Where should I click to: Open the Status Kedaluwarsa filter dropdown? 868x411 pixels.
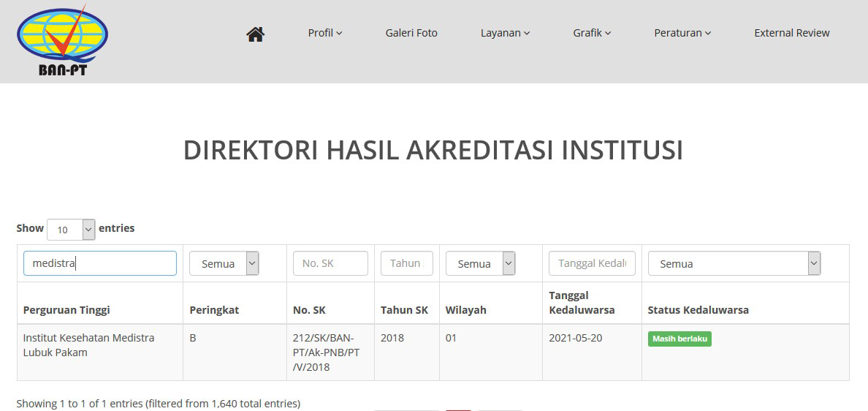[x=734, y=263]
